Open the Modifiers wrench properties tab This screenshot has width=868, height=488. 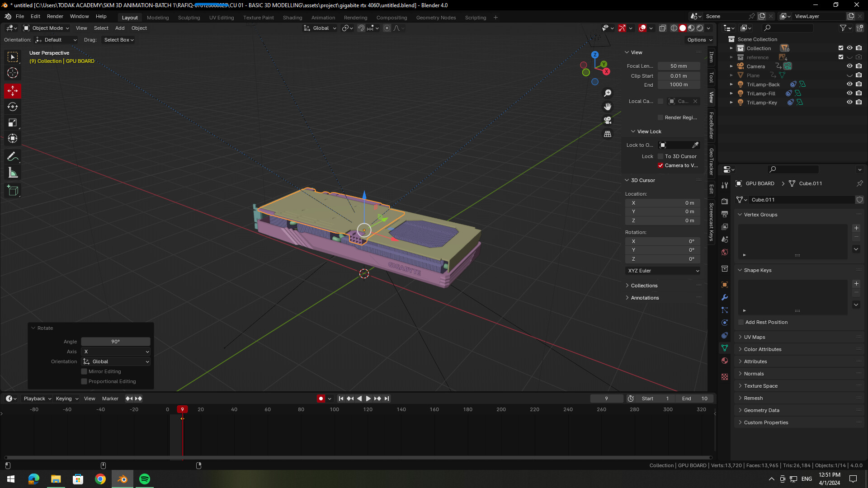[x=725, y=297]
